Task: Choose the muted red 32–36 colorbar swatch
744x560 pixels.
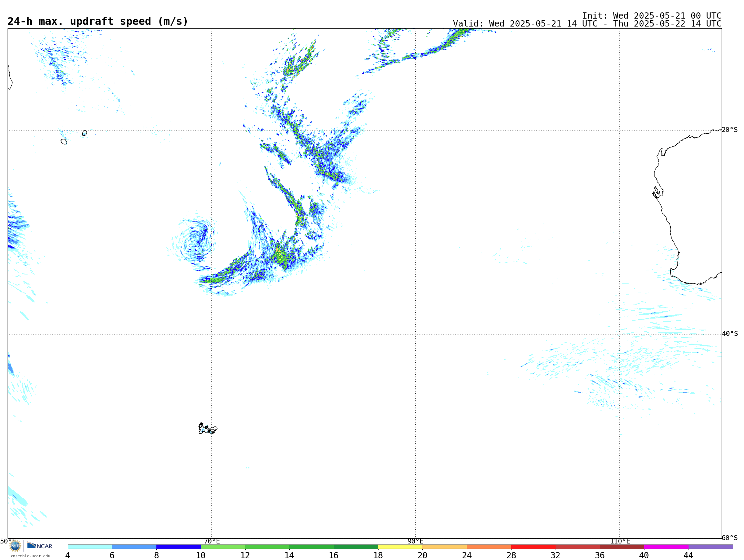Action: 578,547
